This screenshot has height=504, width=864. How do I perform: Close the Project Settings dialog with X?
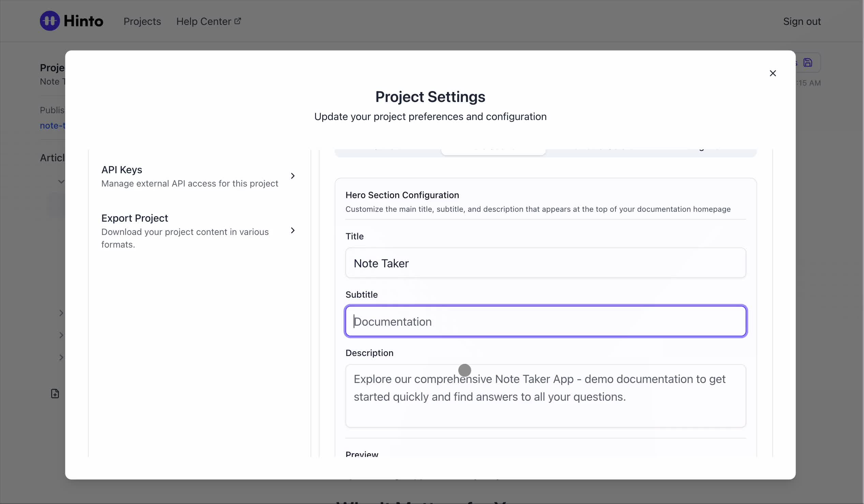[773, 73]
